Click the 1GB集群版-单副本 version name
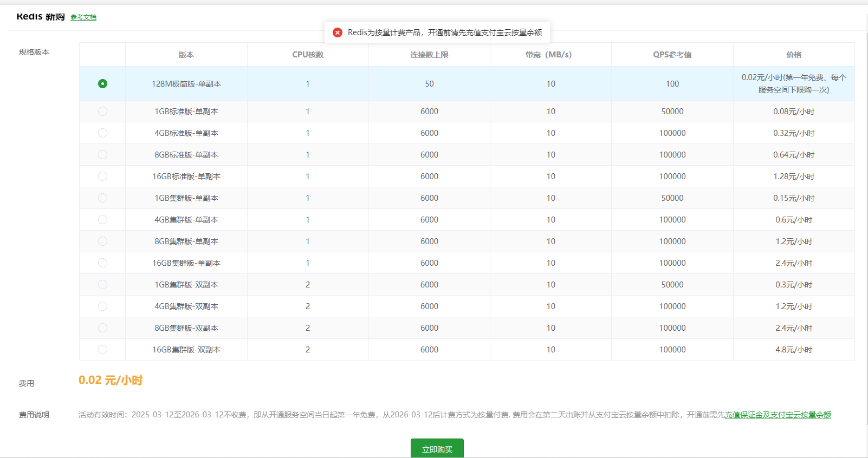Image resolution: width=868 pixels, height=458 pixels. coord(186,198)
